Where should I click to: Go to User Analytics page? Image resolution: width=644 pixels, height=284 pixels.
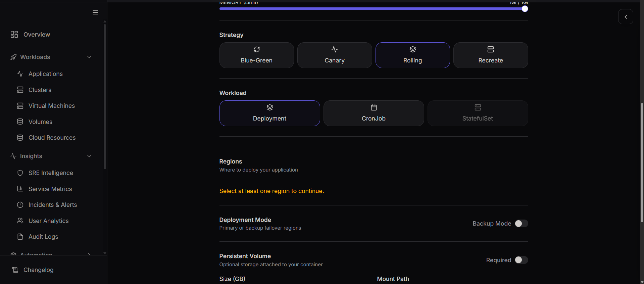(x=48, y=221)
